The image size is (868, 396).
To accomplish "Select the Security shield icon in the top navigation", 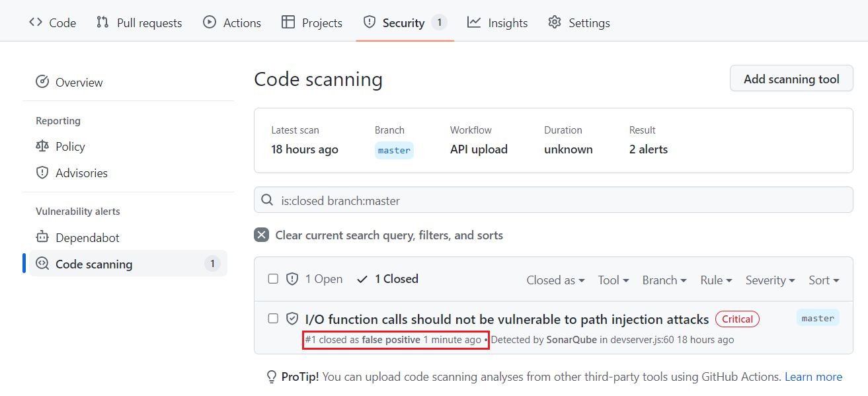I will click(368, 22).
